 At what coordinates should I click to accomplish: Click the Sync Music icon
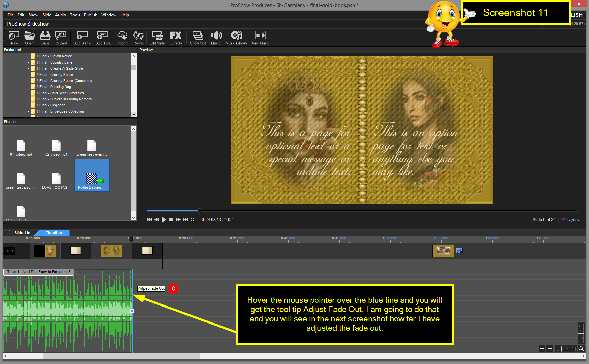pyautogui.click(x=260, y=37)
